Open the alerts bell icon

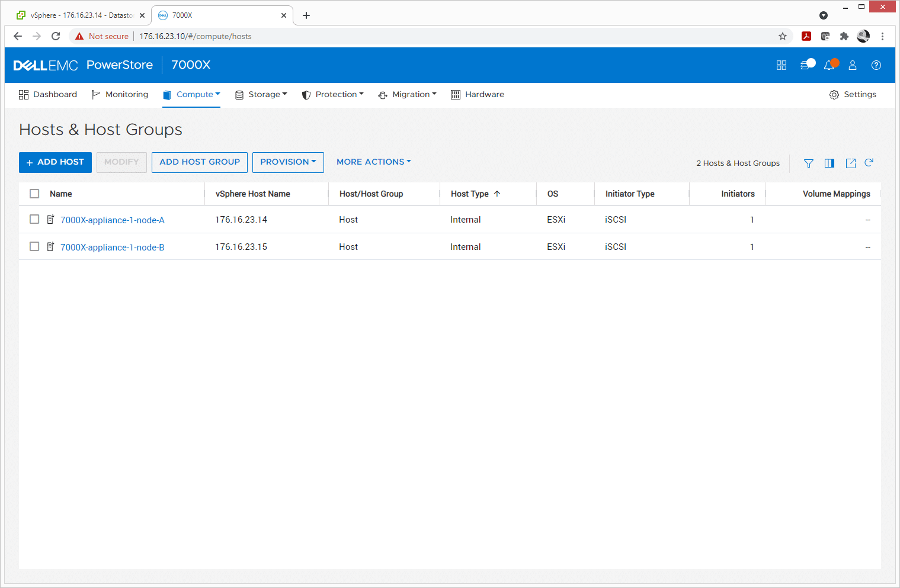click(830, 65)
